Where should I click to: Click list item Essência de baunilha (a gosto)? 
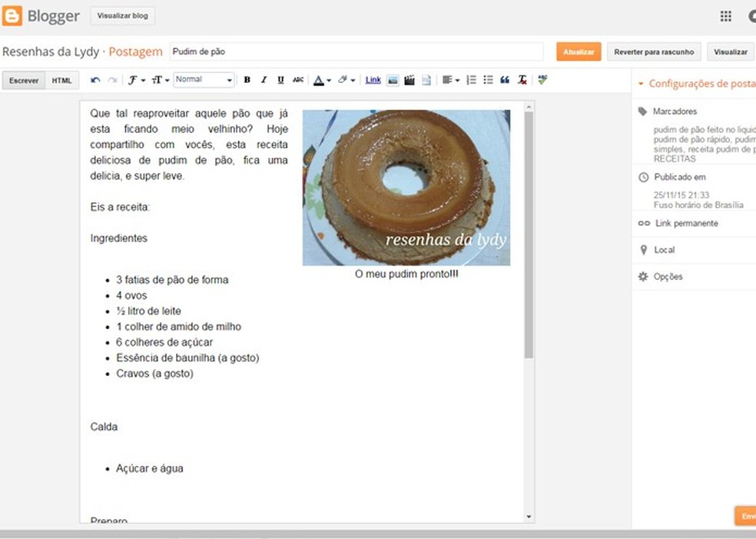pyautogui.click(x=187, y=358)
